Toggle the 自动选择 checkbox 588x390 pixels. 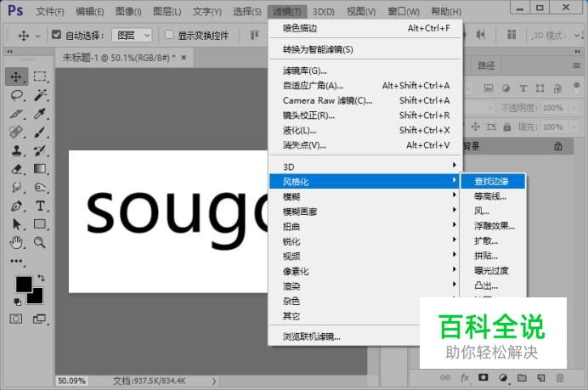(x=56, y=35)
